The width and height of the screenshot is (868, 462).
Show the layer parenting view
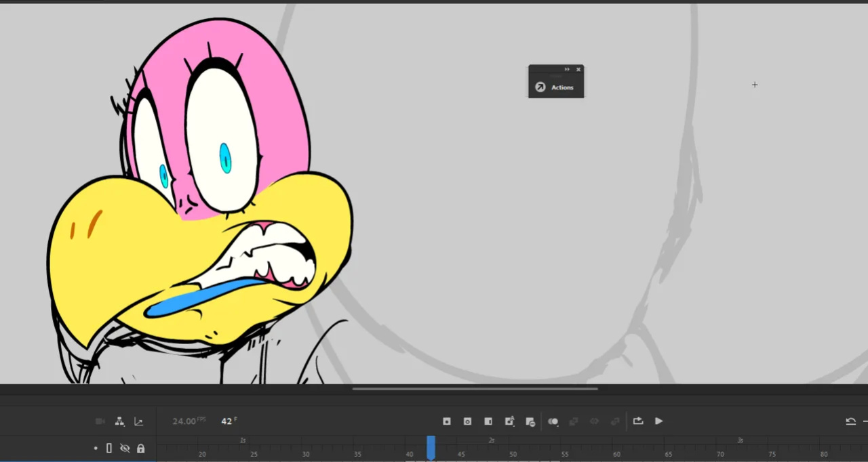[x=119, y=421]
